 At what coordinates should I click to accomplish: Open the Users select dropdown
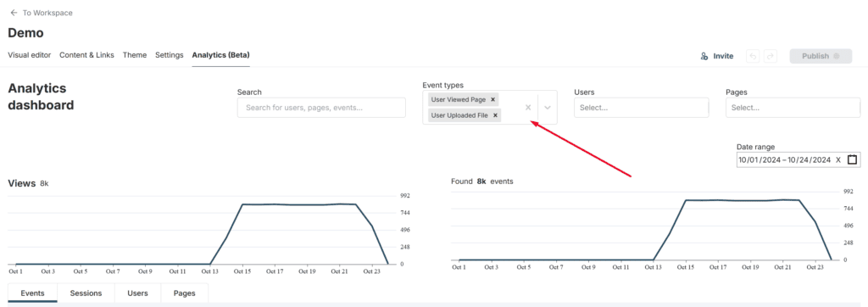click(642, 108)
